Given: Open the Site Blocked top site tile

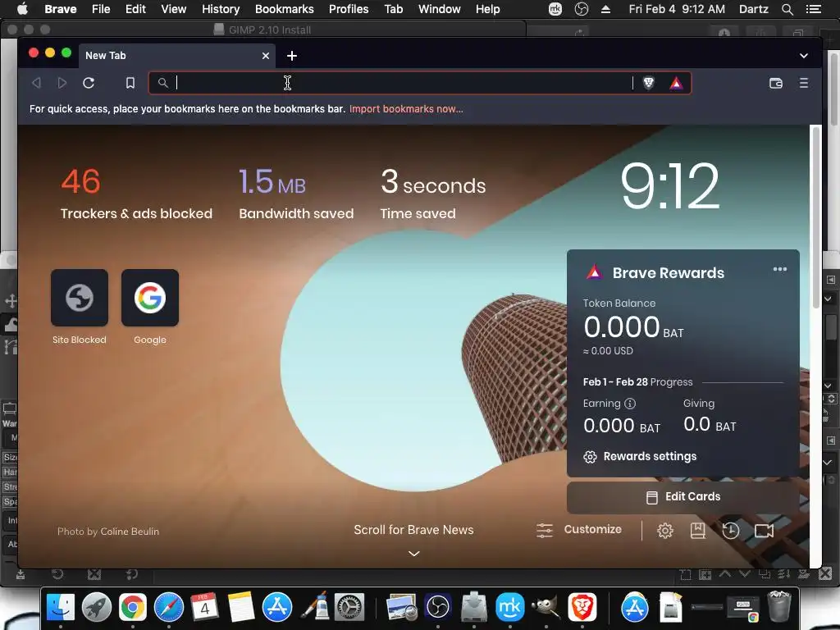Looking at the screenshot, I should tap(80, 298).
